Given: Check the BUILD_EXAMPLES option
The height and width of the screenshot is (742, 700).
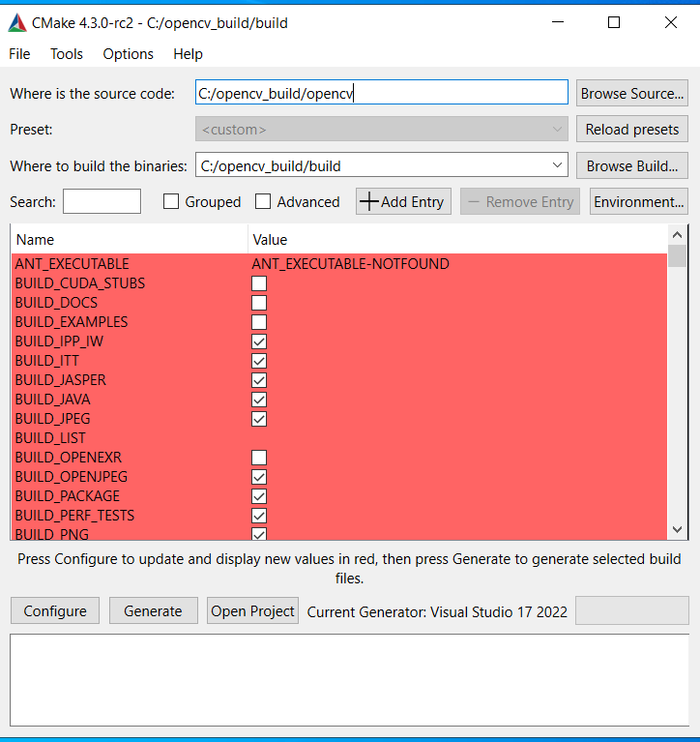Looking at the screenshot, I should [259, 322].
